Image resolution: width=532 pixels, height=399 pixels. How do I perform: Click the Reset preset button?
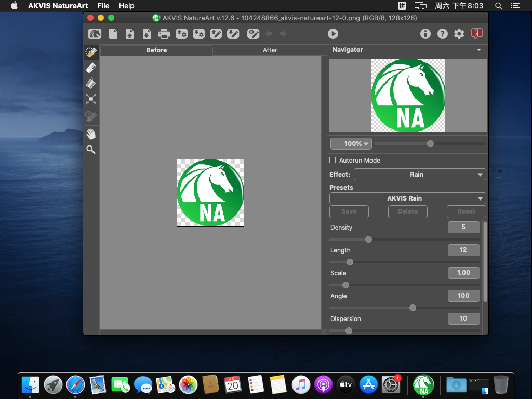click(466, 211)
